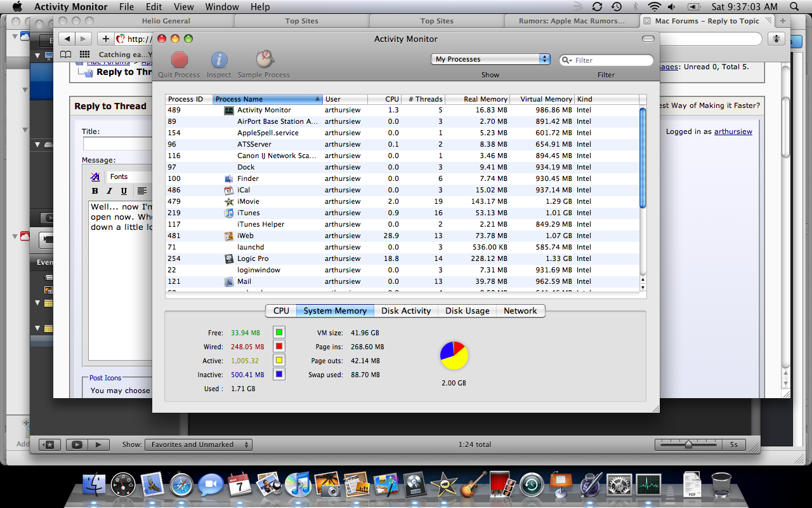
Task: Open iMovie star icon in the Dock
Action: 443,485
